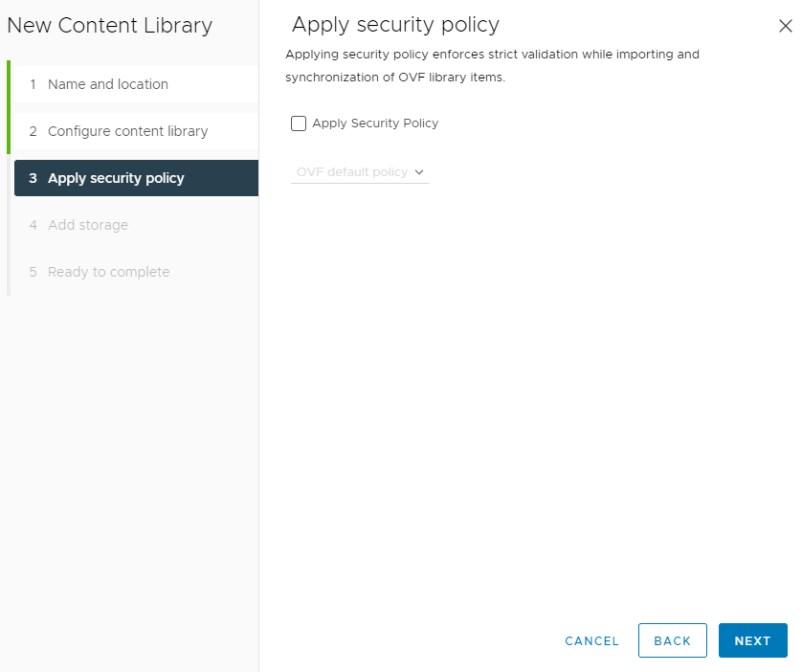The width and height of the screenshot is (802, 672).
Task: Click the chevron arrow beside OVF default policy
Action: [x=419, y=172]
